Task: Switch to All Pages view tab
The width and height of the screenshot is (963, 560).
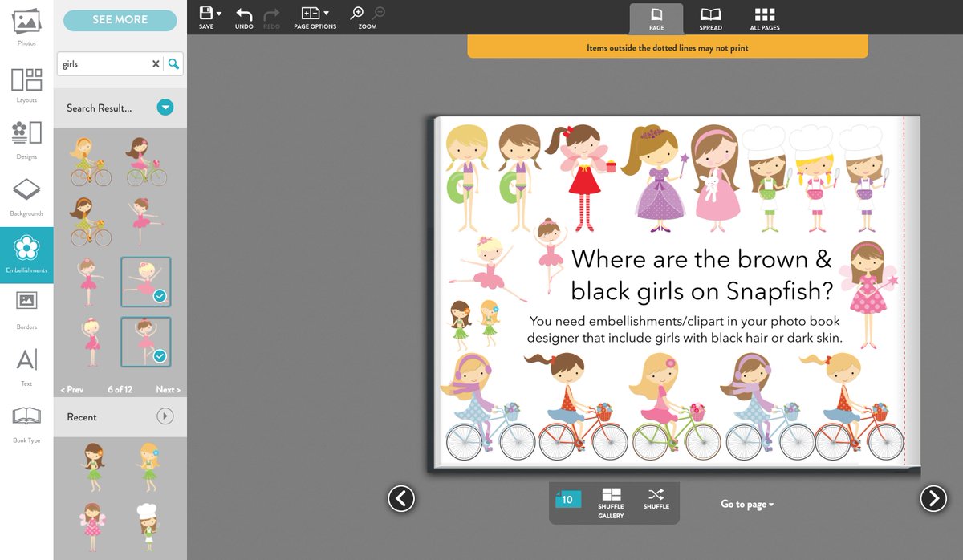Action: click(765, 19)
